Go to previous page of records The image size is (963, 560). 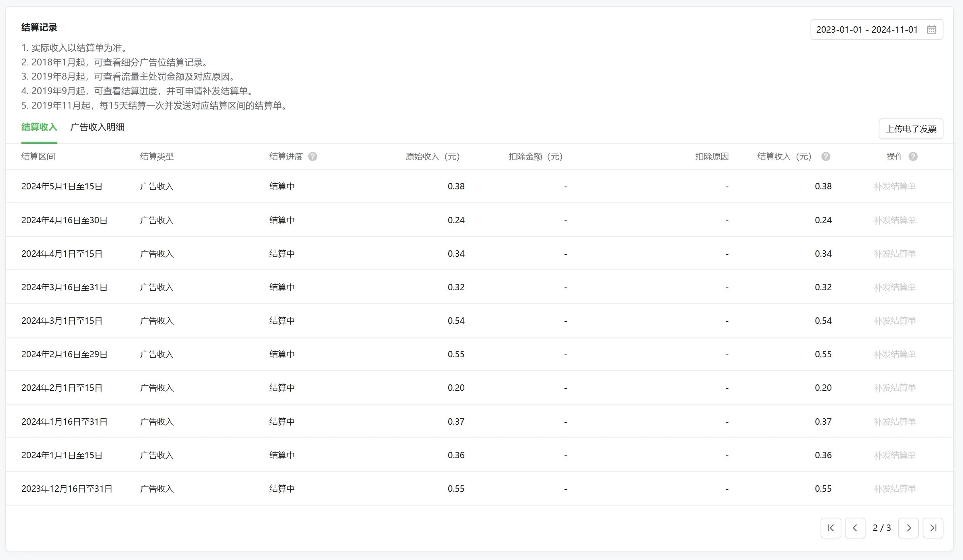click(x=855, y=528)
